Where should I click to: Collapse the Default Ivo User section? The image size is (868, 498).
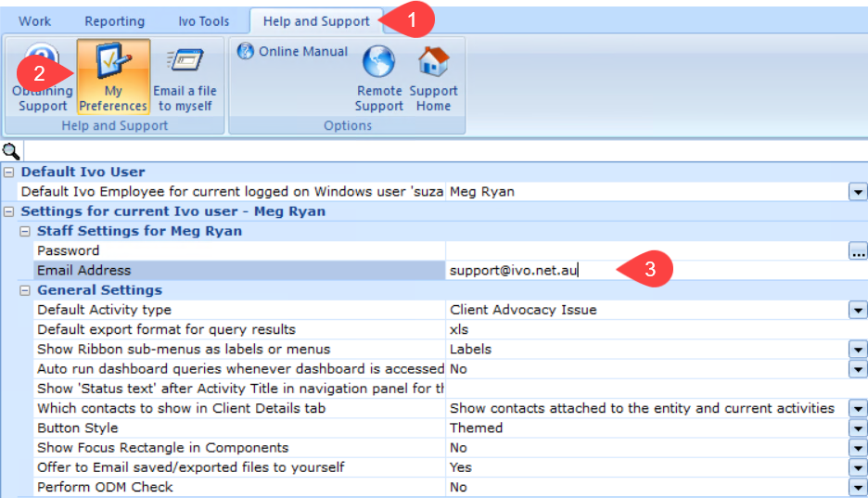coord(9,172)
